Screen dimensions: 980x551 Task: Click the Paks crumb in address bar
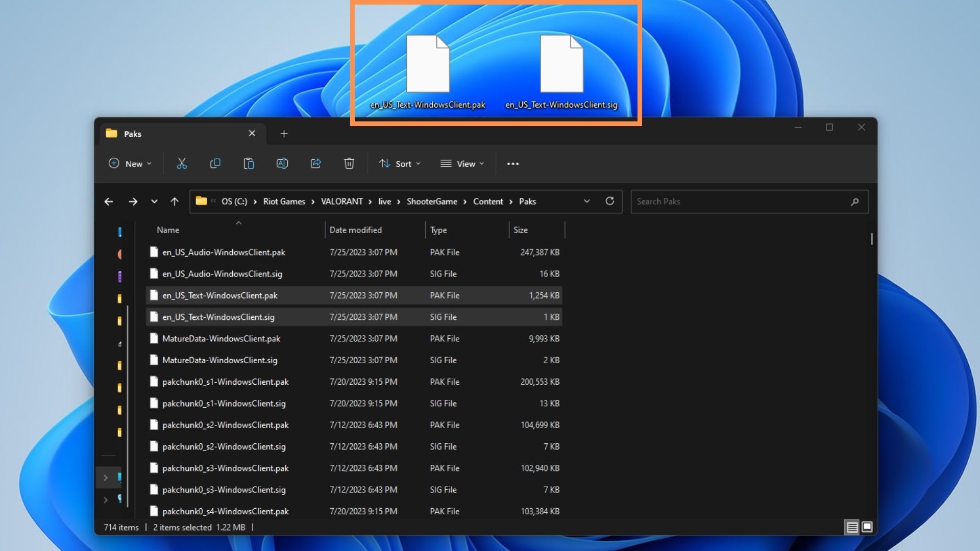[x=527, y=202]
